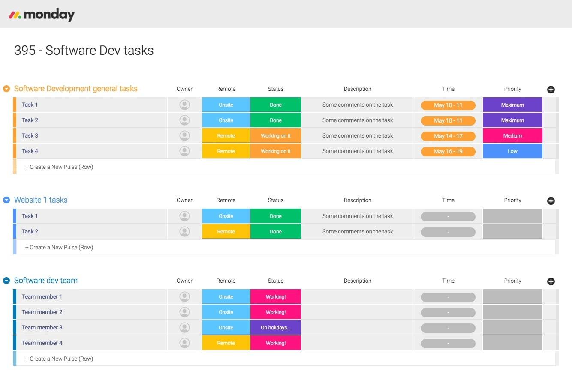
Task: Open the Website 1 tasks group title
Action: click(41, 200)
